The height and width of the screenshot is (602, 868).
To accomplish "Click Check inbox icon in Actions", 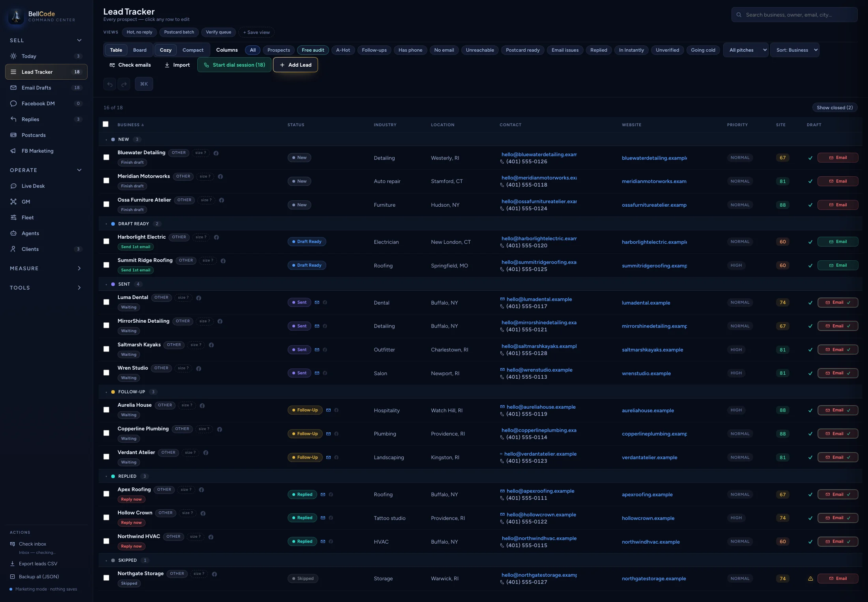I will click(12, 544).
